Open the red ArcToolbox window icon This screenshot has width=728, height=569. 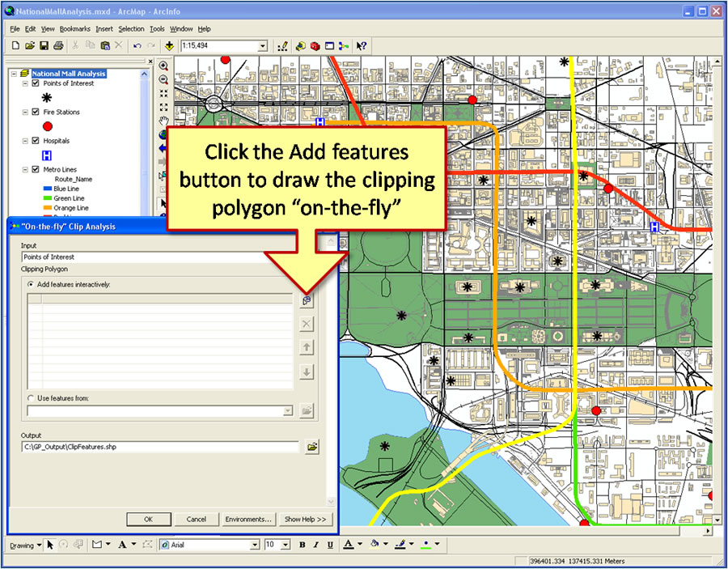(315, 45)
